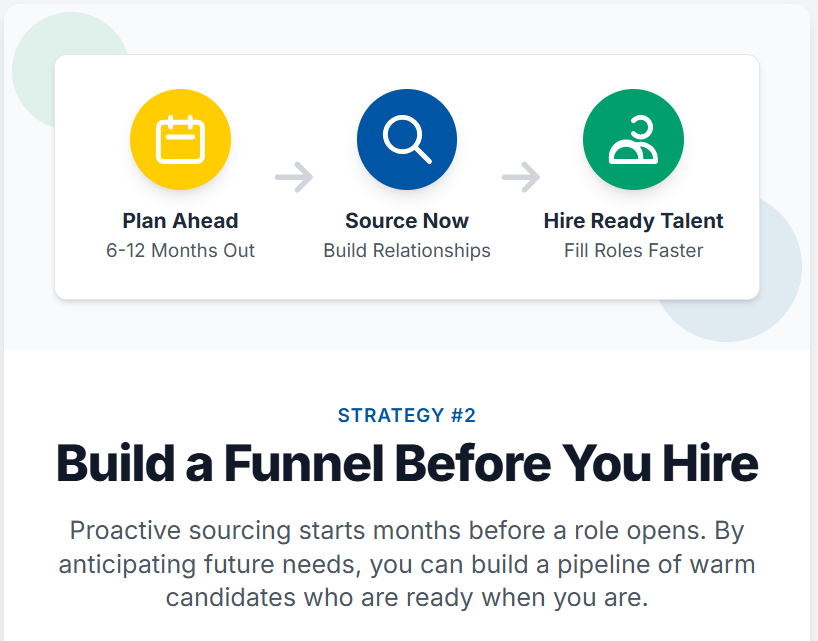
Task: Click the blue magnifying glass icon
Action: click(x=407, y=139)
